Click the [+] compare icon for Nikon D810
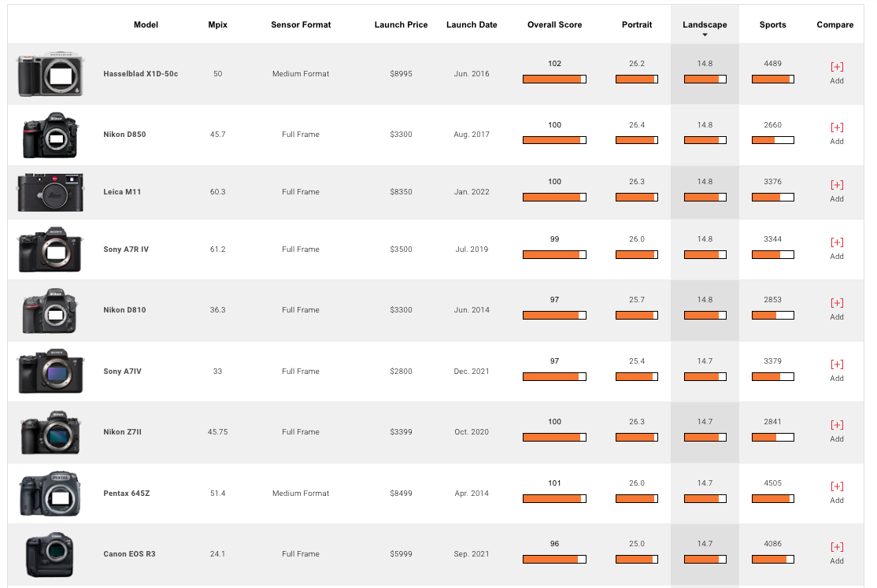877x588 pixels. click(x=837, y=303)
